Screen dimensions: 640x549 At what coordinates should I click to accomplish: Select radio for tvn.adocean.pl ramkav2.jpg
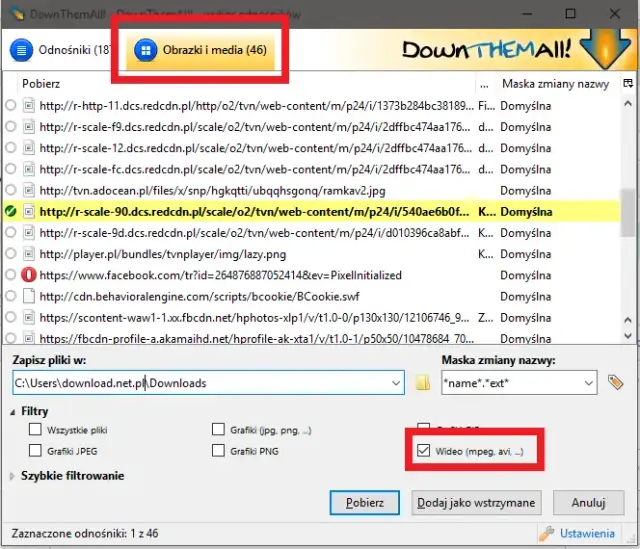coord(11,190)
